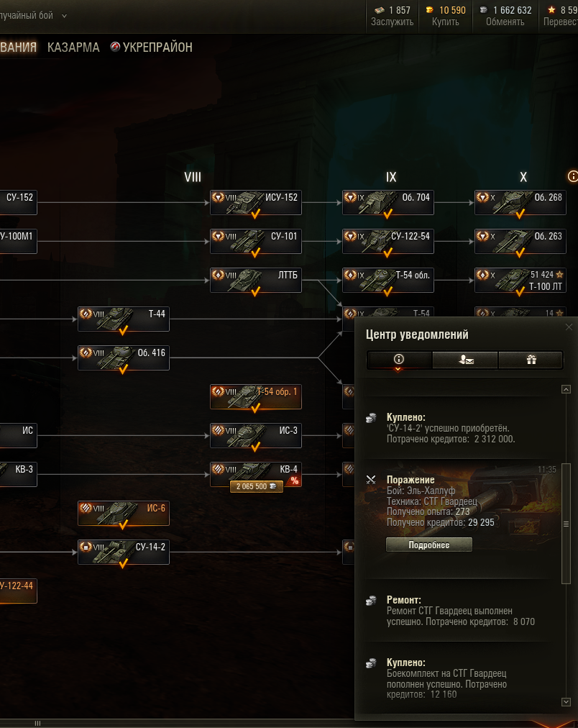Click the notifications list scroll-down arrow
578x728 pixels.
(x=566, y=702)
